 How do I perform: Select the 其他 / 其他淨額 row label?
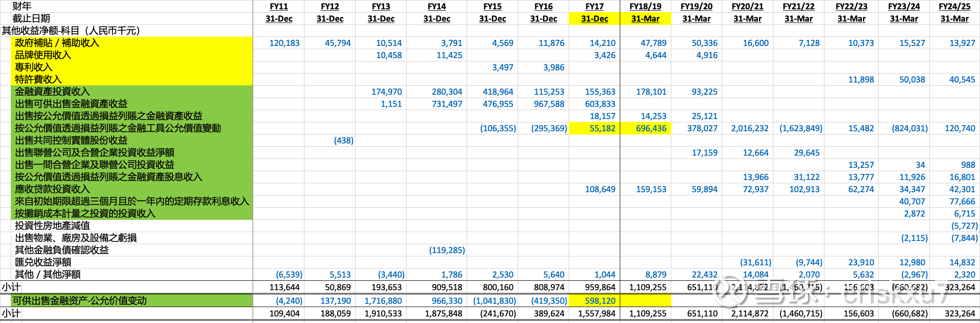48,274
